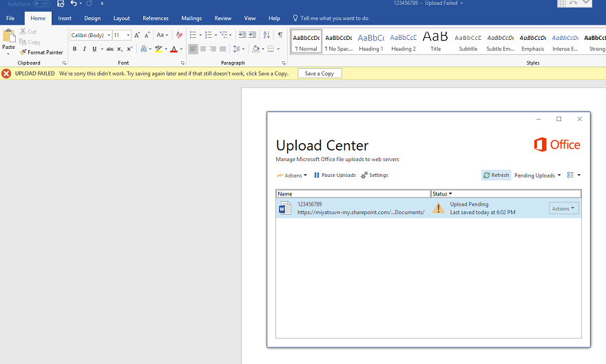Apply italic formatting

click(x=84, y=49)
